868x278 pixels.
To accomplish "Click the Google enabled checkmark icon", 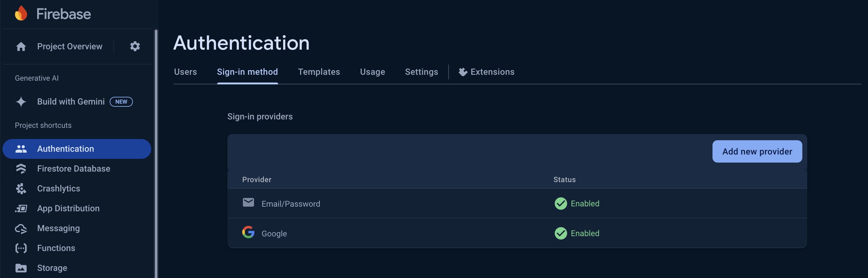I will (561, 233).
